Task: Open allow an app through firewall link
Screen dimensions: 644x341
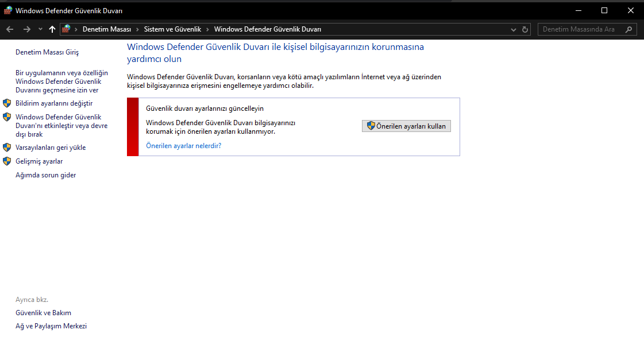Action: [61, 82]
